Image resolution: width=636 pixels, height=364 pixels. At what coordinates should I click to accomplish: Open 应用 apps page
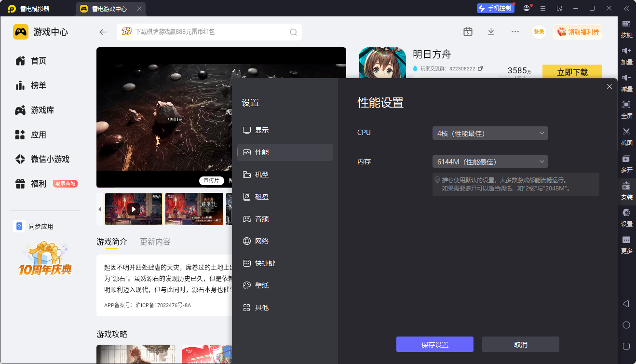point(31,135)
